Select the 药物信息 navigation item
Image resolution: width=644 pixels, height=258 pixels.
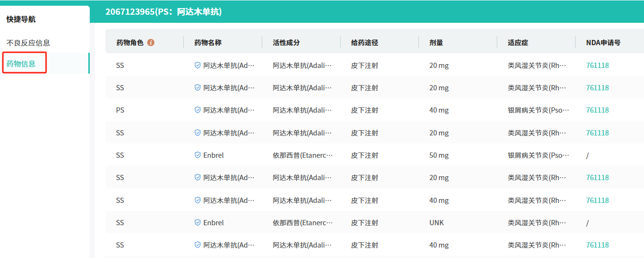pyautogui.click(x=21, y=64)
